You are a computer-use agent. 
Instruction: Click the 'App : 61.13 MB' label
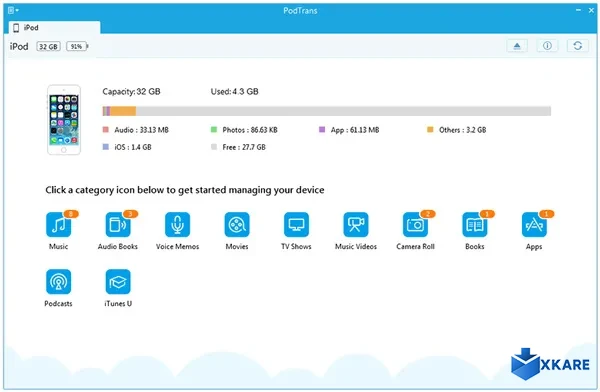[355, 130]
